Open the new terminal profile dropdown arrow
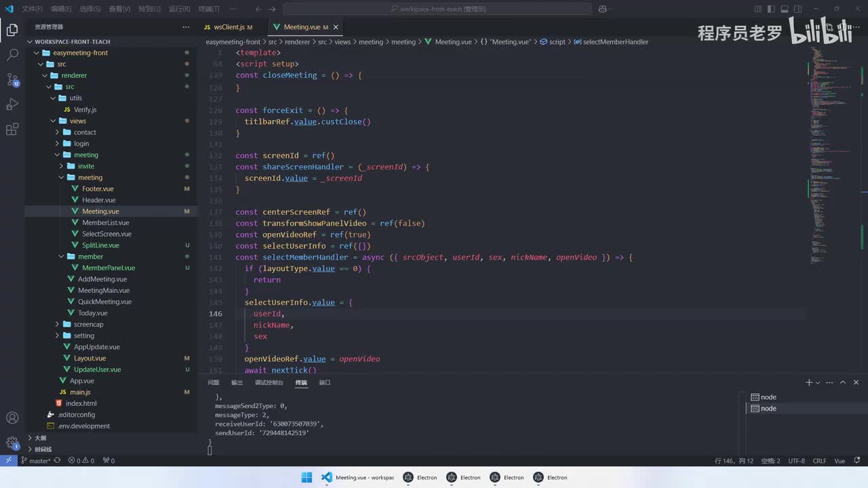This screenshot has height=488, width=868. [818, 383]
